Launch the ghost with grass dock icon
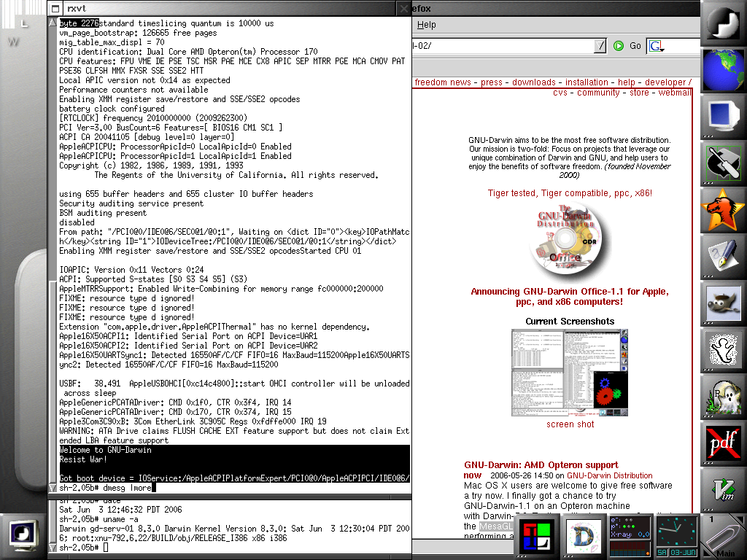 click(x=723, y=397)
